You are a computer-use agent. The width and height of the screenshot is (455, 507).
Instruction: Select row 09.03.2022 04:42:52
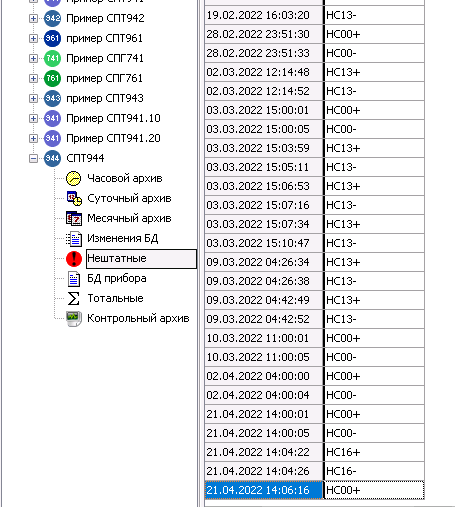point(314,319)
